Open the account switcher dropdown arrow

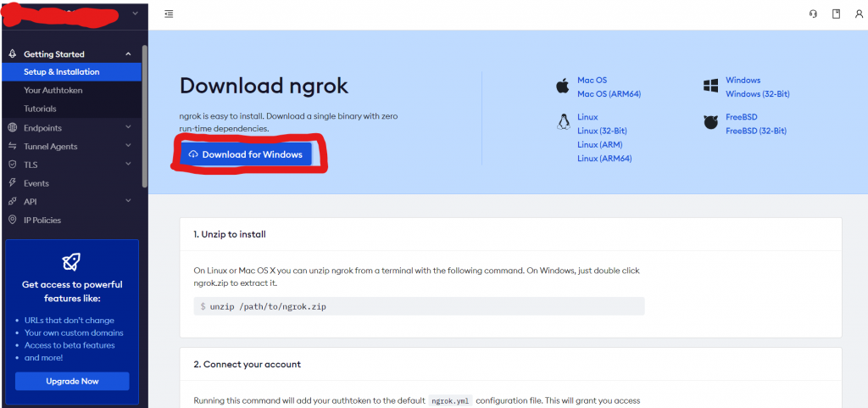point(136,14)
